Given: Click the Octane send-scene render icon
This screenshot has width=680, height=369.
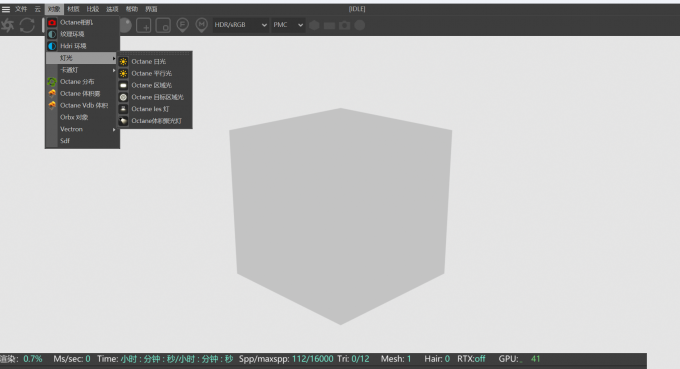Looking at the screenshot, I should point(7,25).
